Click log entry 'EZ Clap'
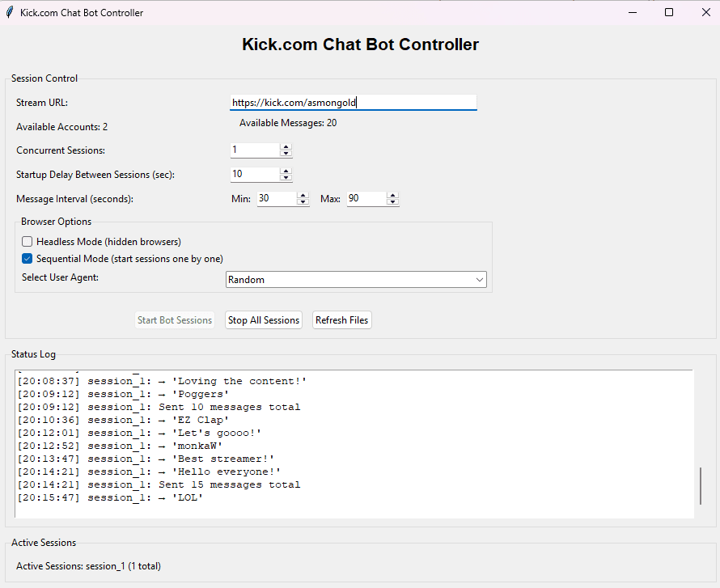This screenshot has height=588, width=720. (x=123, y=420)
